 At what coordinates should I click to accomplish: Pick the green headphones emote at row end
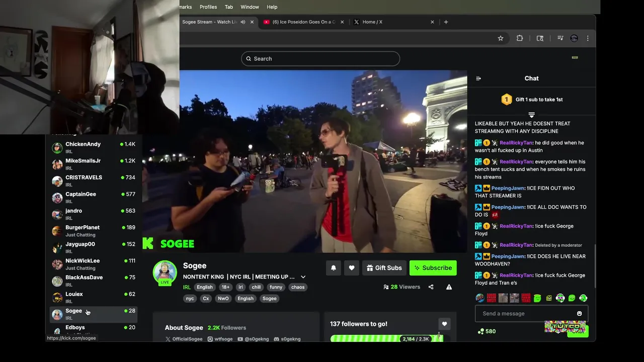(x=583, y=298)
